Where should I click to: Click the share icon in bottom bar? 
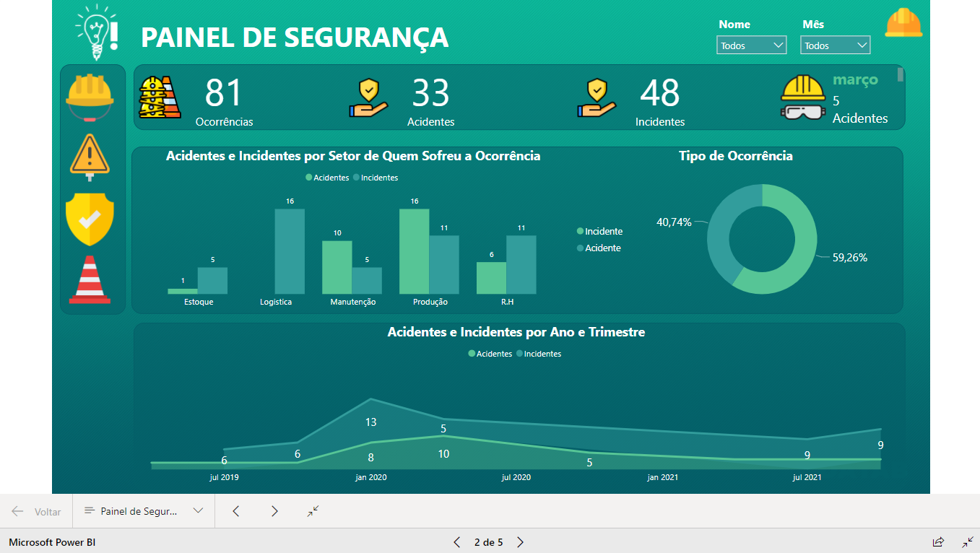[938, 541]
